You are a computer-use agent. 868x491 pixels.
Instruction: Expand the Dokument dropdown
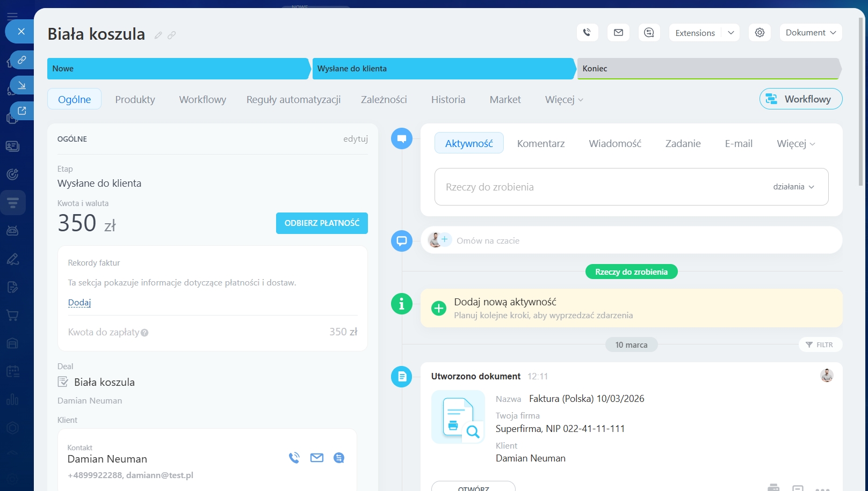click(810, 33)
